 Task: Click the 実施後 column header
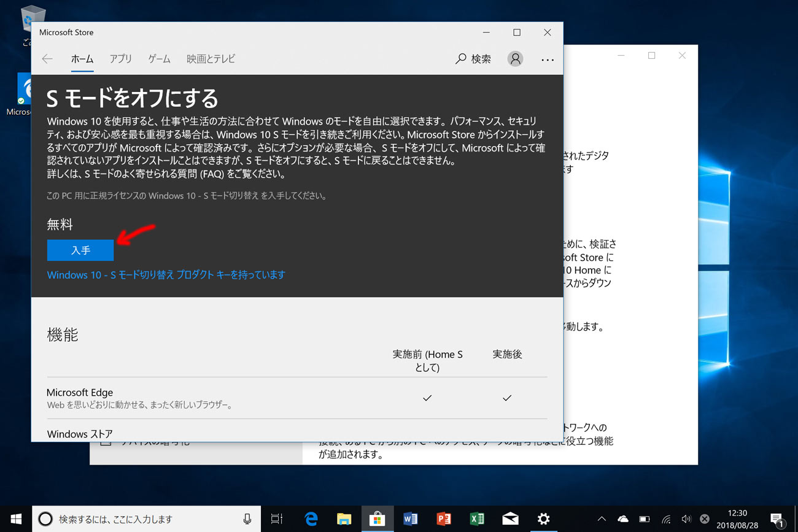pos(507,355)
